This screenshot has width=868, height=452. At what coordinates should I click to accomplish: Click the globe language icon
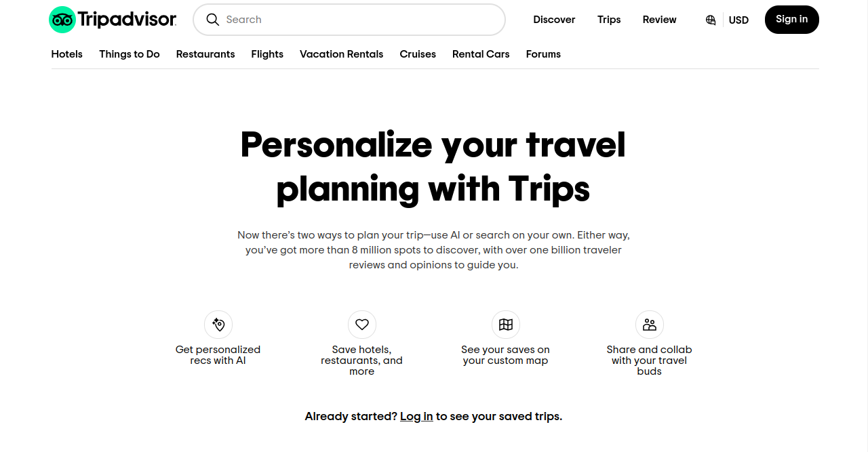coord(711,20)
